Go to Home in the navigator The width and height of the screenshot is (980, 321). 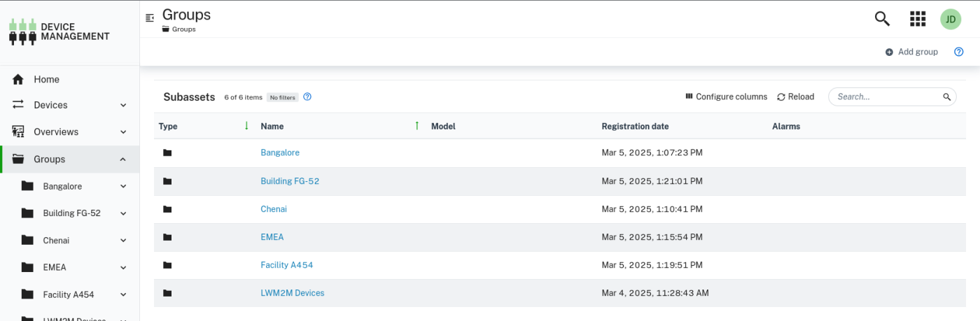(46, 80)
